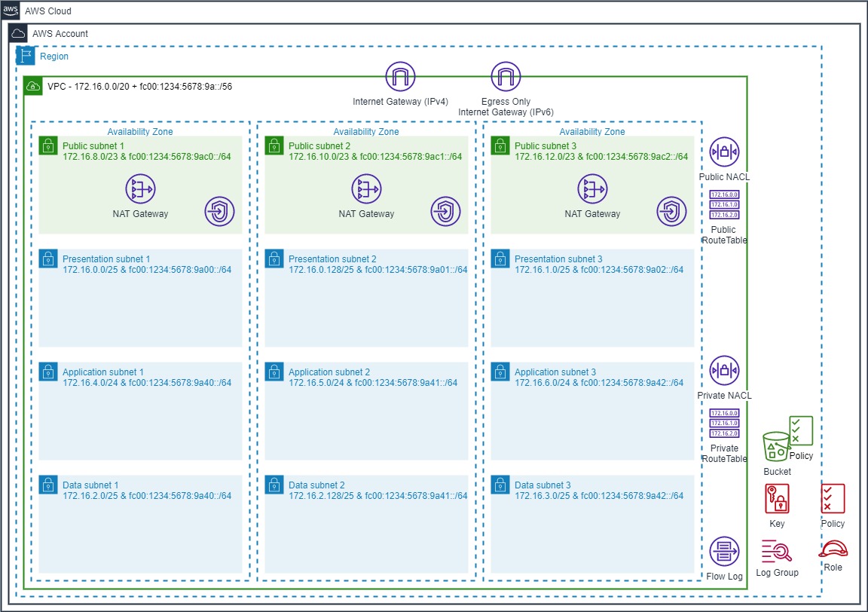The image size is (868, 612).
Task: Click the 'Availability Zone' label above Public subnet 3
Action: click(x=591, y=132)
